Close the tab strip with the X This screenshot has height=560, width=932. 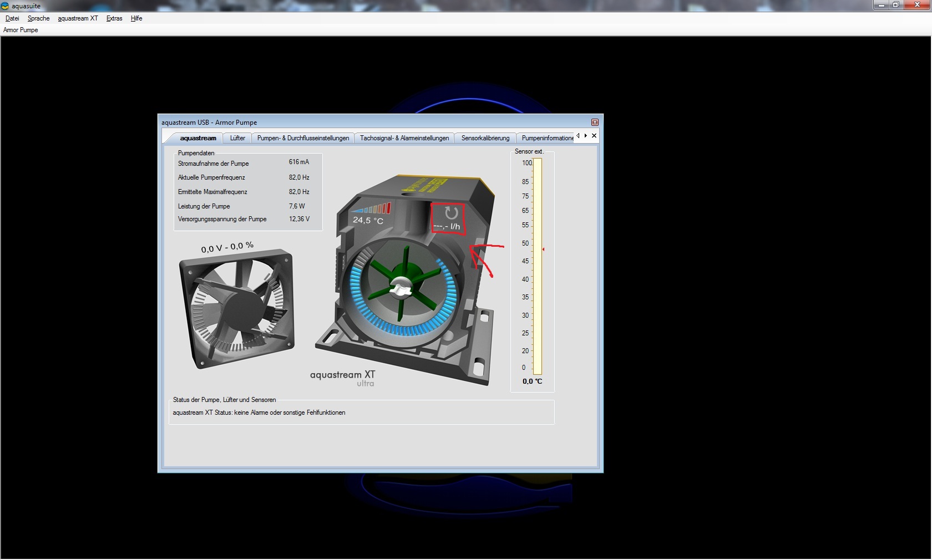pos(594,136)
